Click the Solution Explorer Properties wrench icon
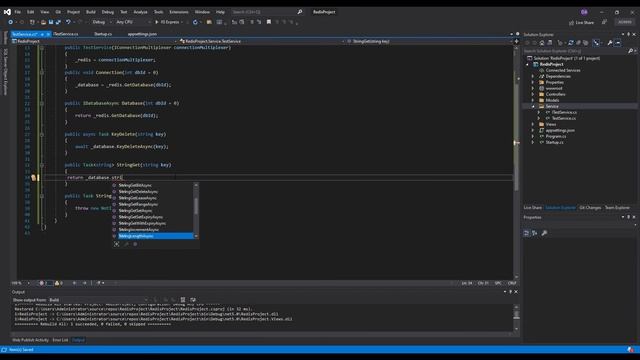Screen dimensions: 640x360 click(x=610, y=43)
